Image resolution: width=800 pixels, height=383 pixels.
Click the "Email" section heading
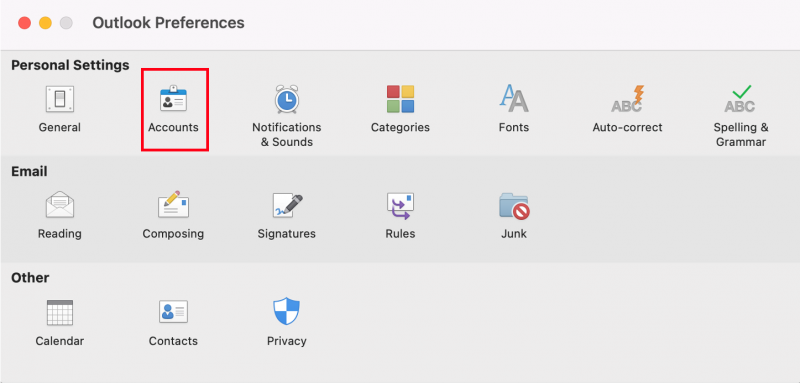(29, 171)
